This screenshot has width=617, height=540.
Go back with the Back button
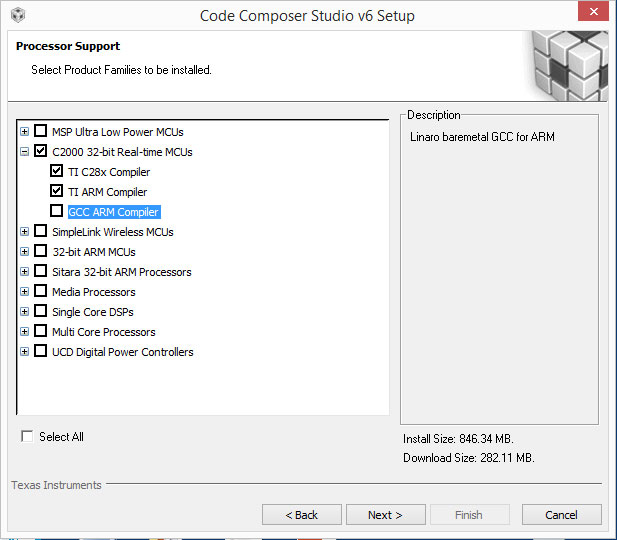pos(302,515)
